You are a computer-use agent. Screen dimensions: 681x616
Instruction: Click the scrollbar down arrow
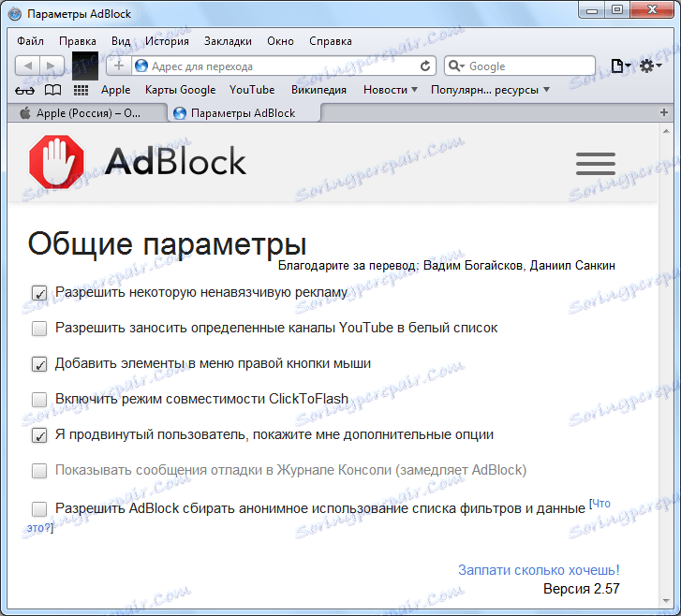click(x=666, y=601)
